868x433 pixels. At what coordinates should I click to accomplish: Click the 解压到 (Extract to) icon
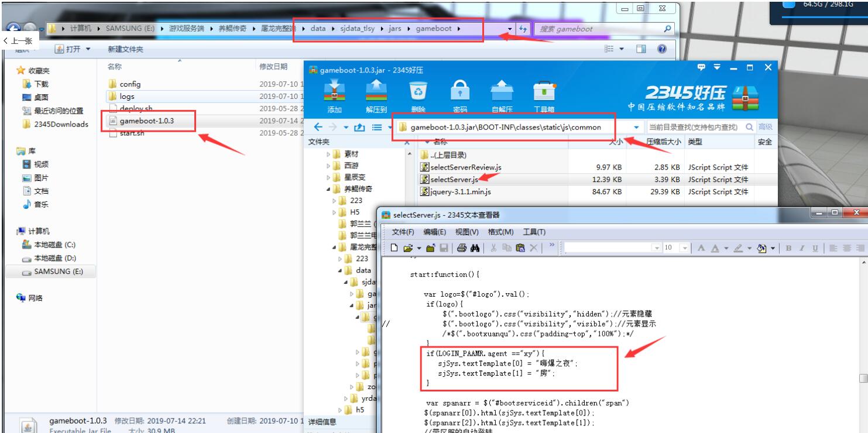376,94
